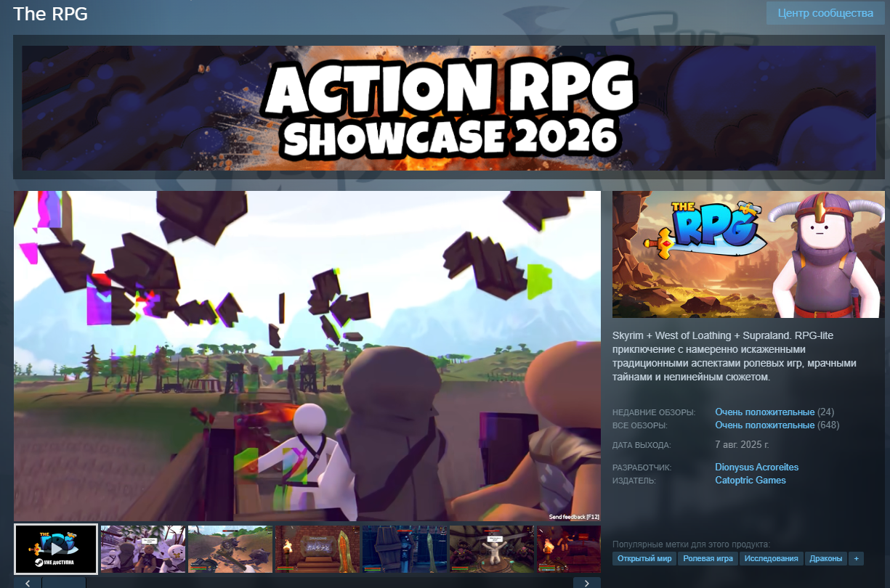Add a tag with the plus button

[x=856, y=558]
